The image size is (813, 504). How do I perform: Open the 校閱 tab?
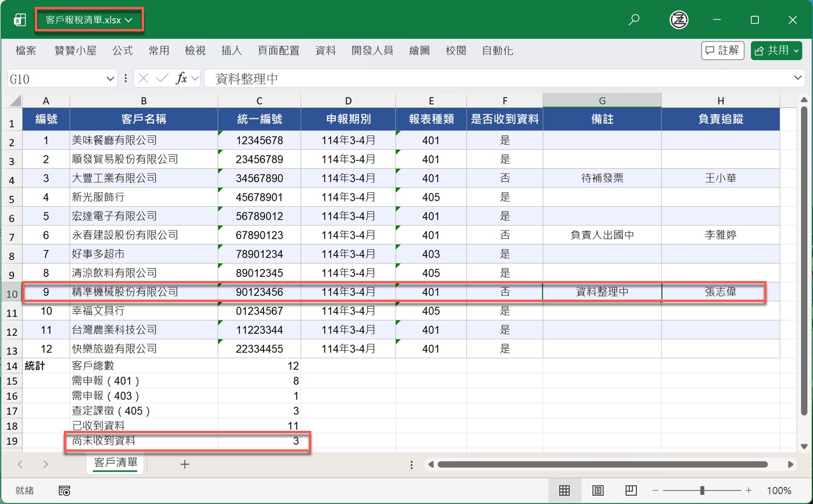coord(456,51)
